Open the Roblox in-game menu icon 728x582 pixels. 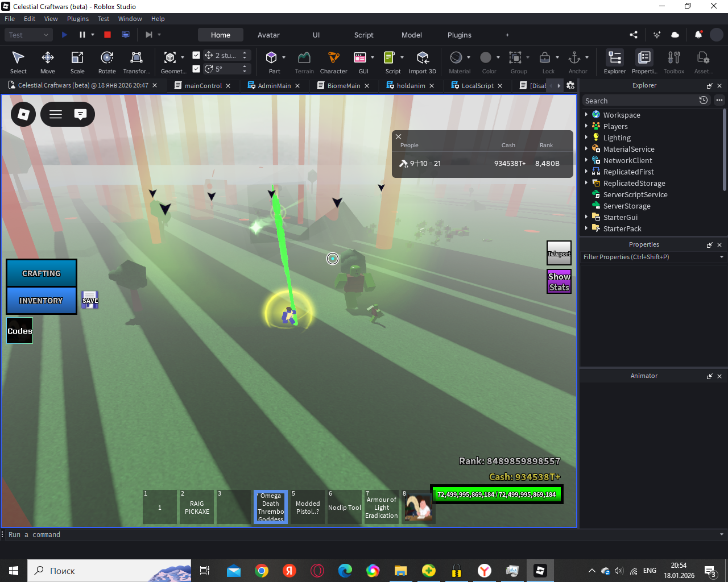tap(23, 114)
